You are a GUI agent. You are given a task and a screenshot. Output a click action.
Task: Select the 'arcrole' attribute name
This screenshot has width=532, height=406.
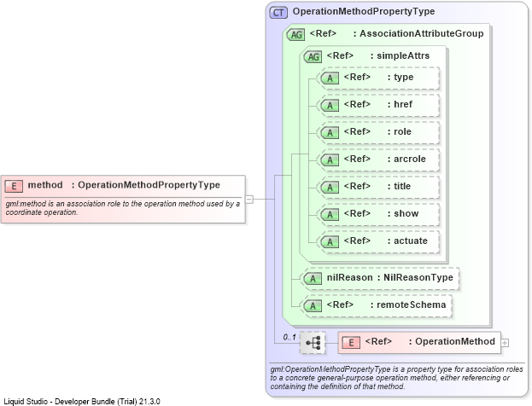pos(410,159)
